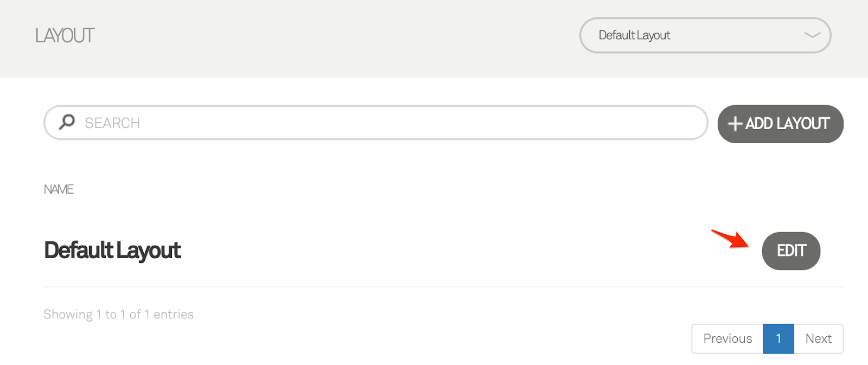Click the plus icon on Add Layout
This screenshot has height=365, width=868.
point(735,124)
